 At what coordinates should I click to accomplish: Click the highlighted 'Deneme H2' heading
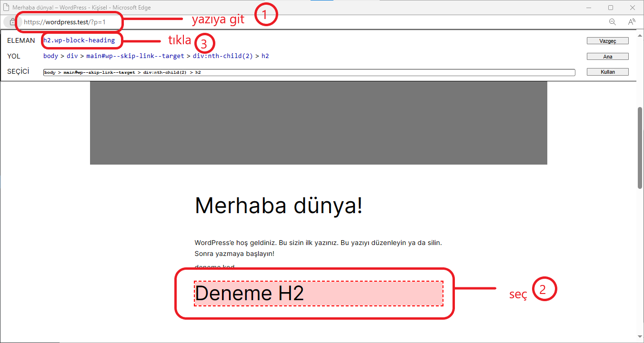[x=319, y=293]
